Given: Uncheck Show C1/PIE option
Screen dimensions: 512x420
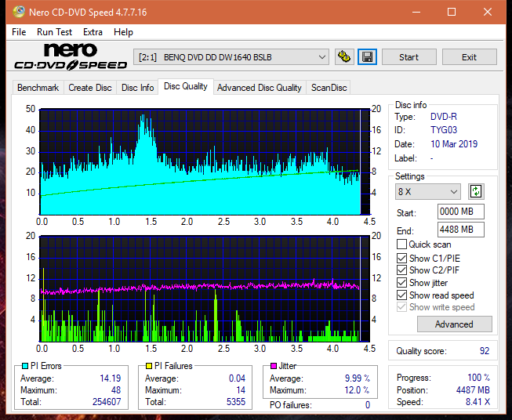Looking at the screenshot, I should (401, 258).
